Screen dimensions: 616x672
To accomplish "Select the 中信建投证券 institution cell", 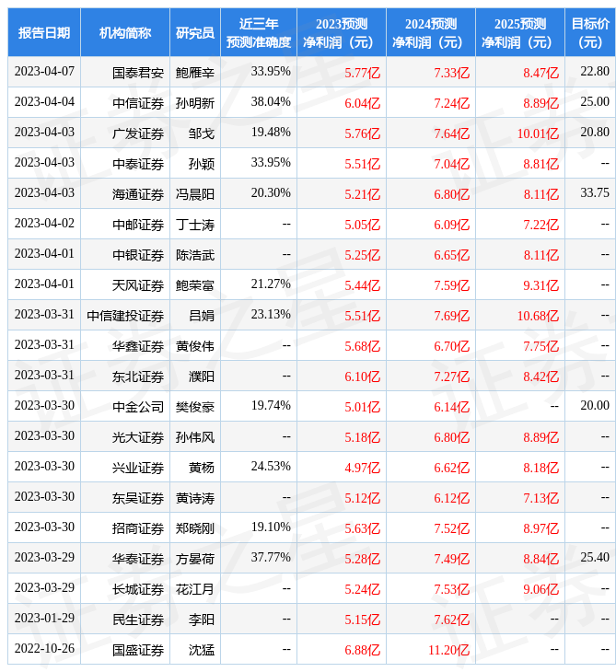I will (125, 316).
